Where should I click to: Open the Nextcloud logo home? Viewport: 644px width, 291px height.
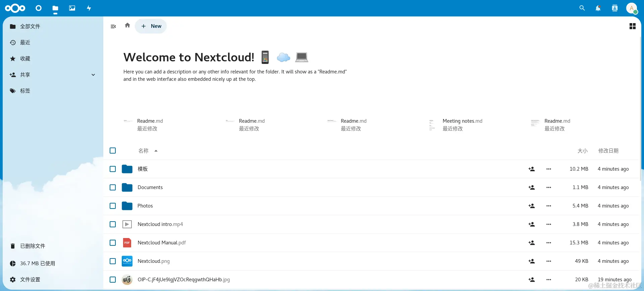(x=15, y=8)
